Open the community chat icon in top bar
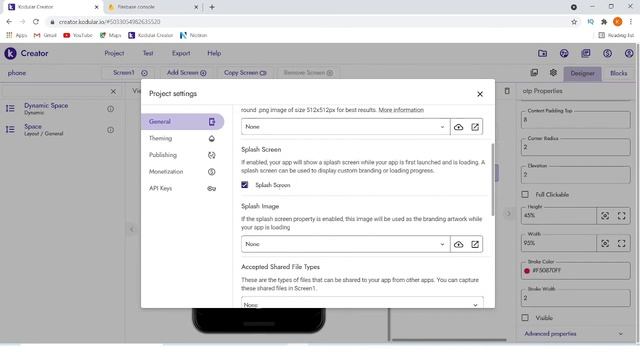 click(x=586, y=53)
